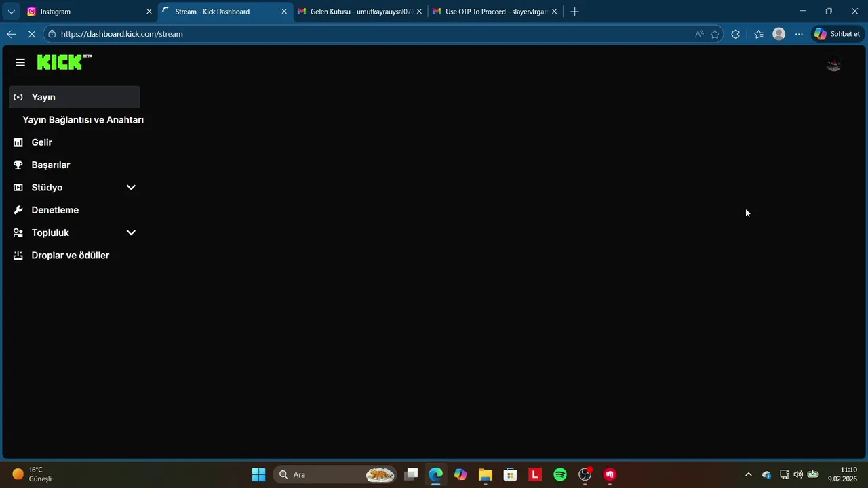This screenshot has height=488, width=868.
Task: Open Task View on the taskbar
Action: coord(411,474)
